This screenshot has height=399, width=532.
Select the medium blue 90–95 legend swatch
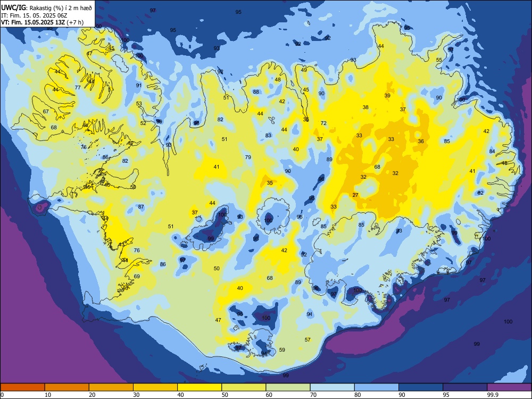[421, 387]
